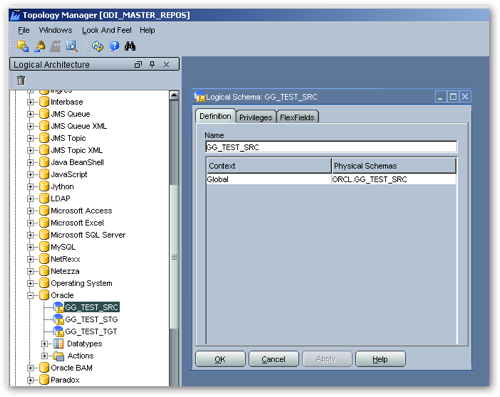Viewport: 500px width, 397px height.
Task: Click the binoculars search icon
Action: click(x=130, y=46)
